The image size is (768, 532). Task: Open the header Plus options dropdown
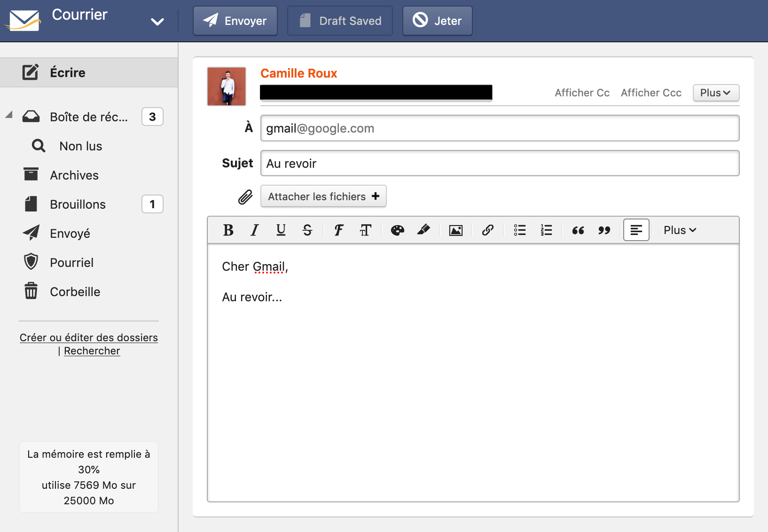point(716,93)
